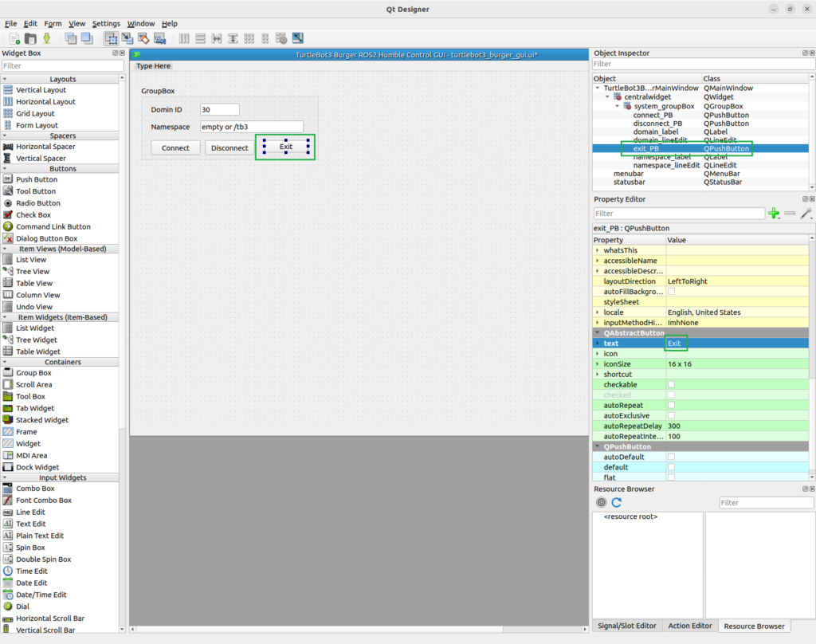
Task: Click the Domin ID line edit showing 30
Action: click(220, 109)
